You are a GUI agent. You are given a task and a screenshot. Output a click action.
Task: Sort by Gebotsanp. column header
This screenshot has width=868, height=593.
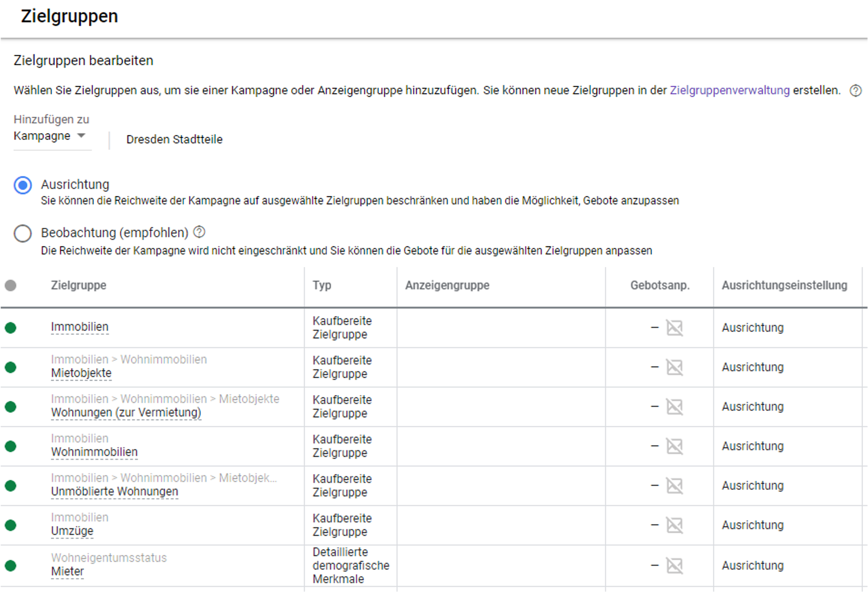[x=660, y=285]
